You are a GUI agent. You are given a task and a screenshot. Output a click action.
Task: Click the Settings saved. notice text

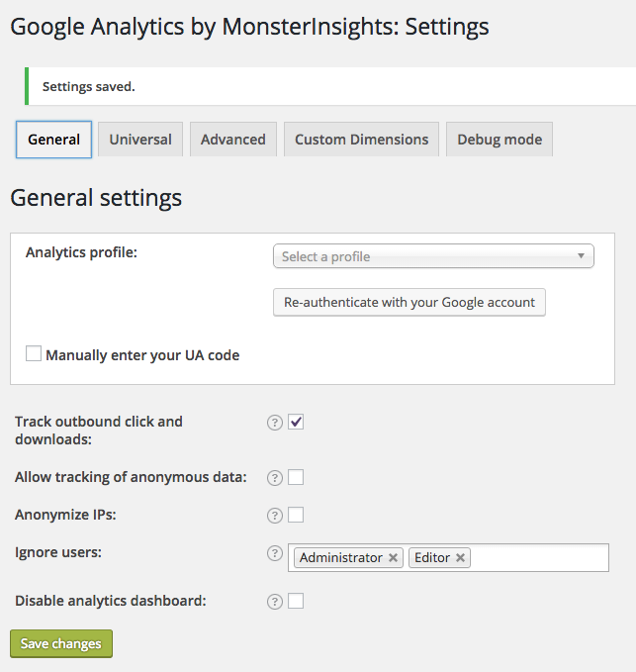89,86
